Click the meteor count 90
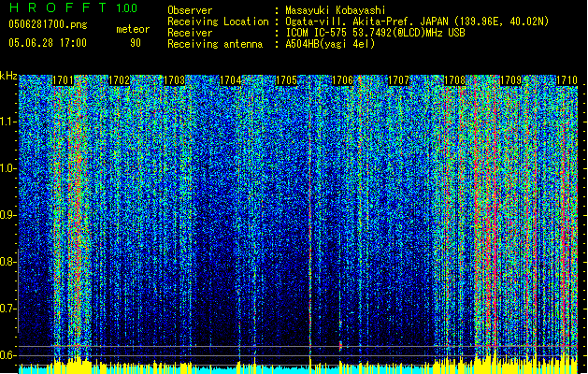Viewport: 588px width, 374px height. pyautogui.click(x=136, y=43)
